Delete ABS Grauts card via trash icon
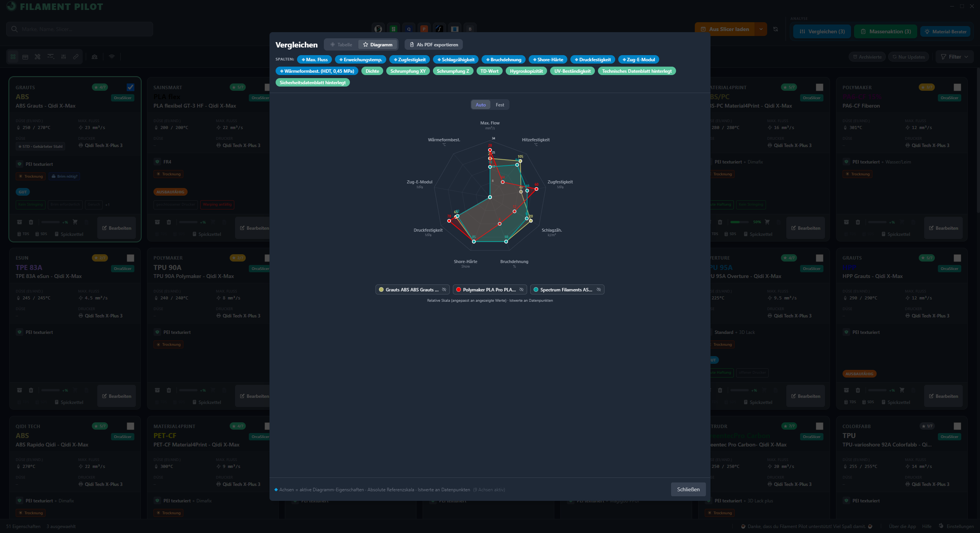 [31, 222]
